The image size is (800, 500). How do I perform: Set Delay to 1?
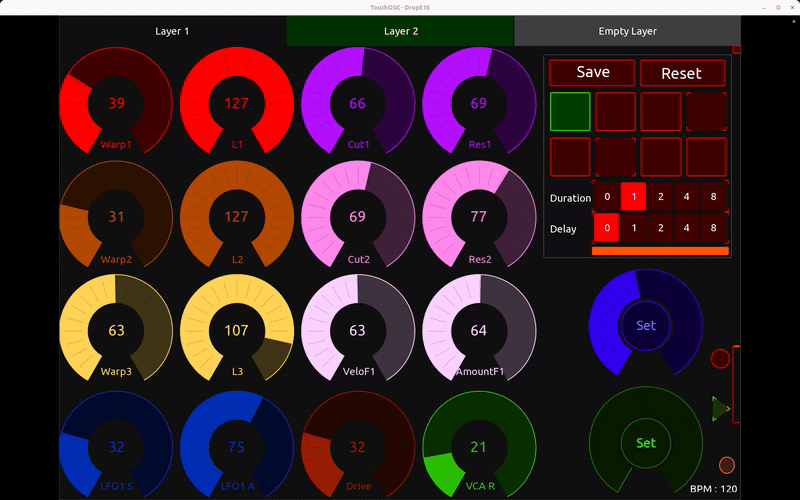pyautogui.click(x=634, y=228)
